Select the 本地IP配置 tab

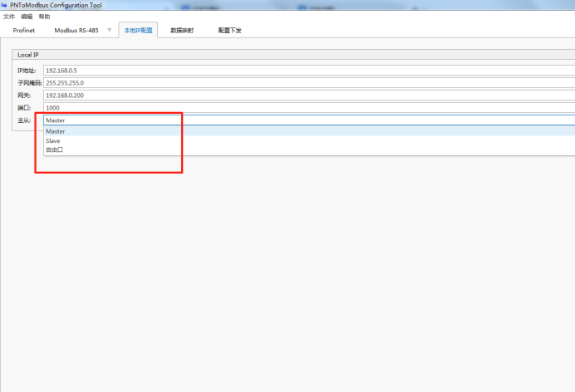pyautogui.click(x=138, y=31)
